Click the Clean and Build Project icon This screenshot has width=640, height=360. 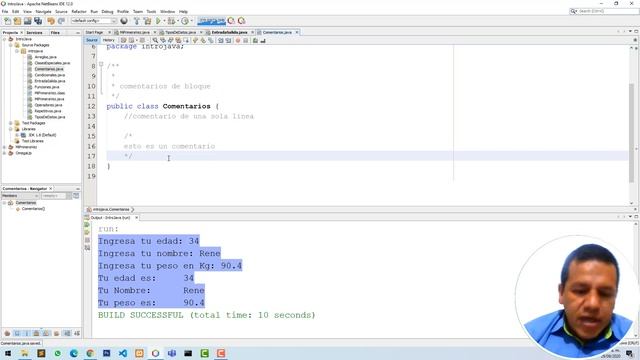[147, 21]
